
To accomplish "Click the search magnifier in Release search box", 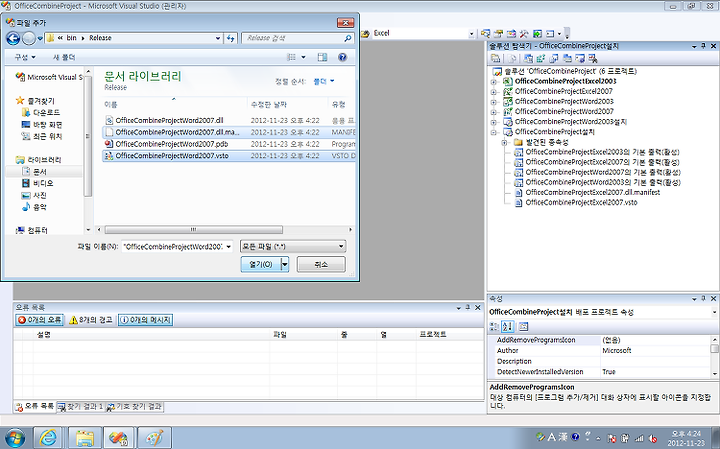I will pos(348,39).
